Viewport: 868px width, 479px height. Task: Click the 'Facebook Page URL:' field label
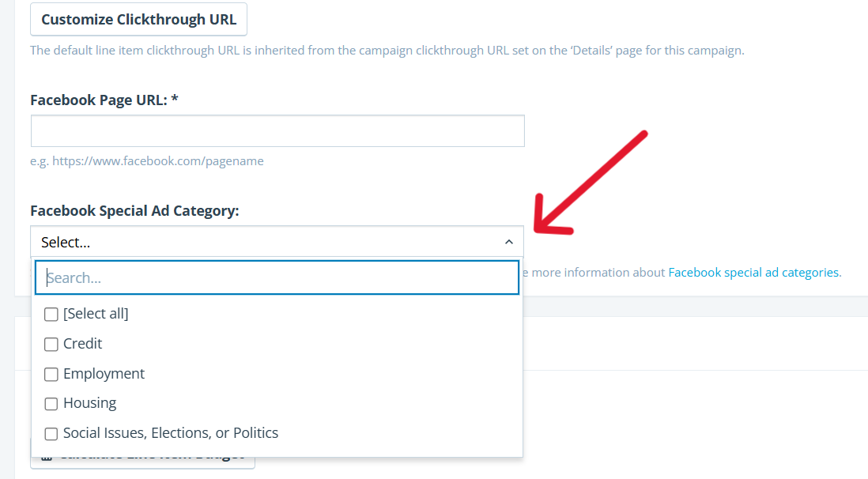coord(104,100)
